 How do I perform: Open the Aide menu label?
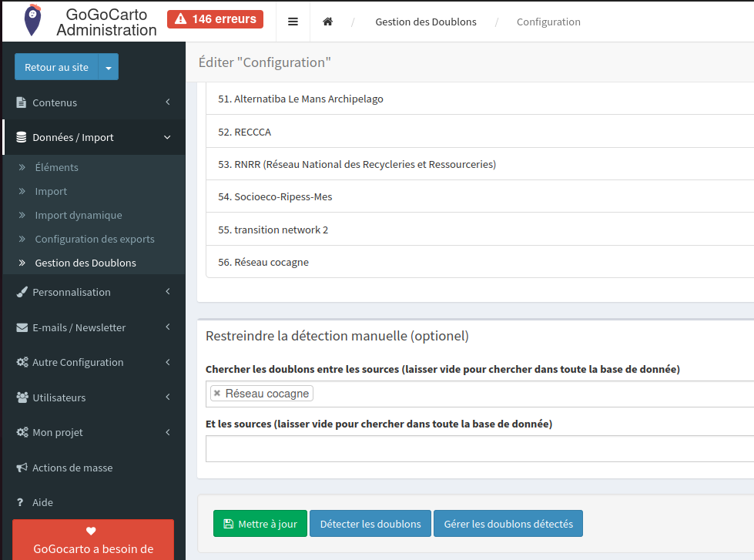(42, 502)
